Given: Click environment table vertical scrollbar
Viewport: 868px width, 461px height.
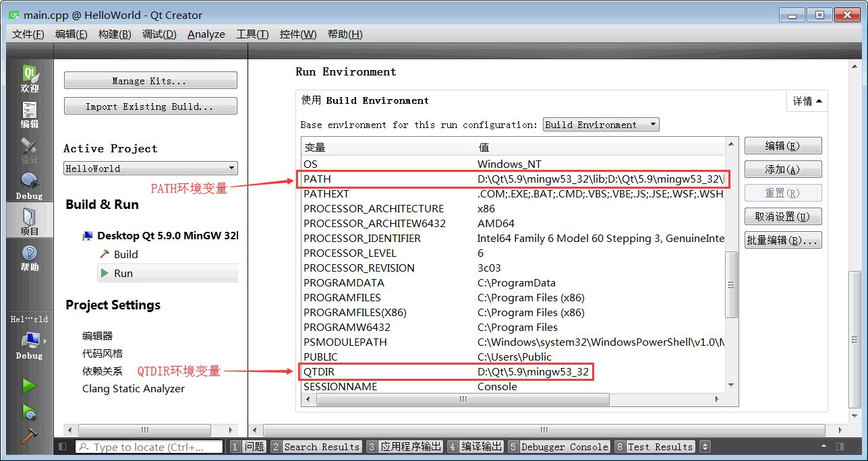Looking at the screenshot, I should 731,285.
